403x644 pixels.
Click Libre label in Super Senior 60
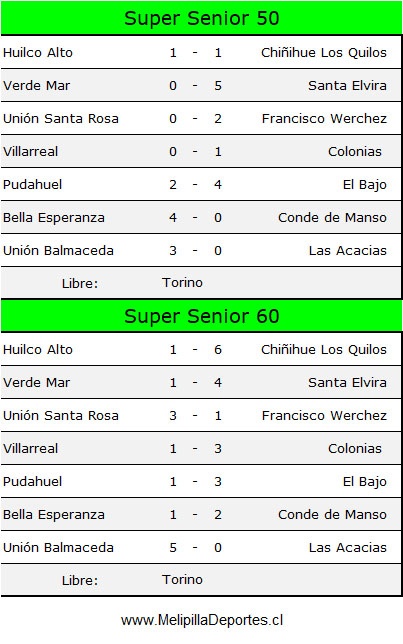coord(80,580)
